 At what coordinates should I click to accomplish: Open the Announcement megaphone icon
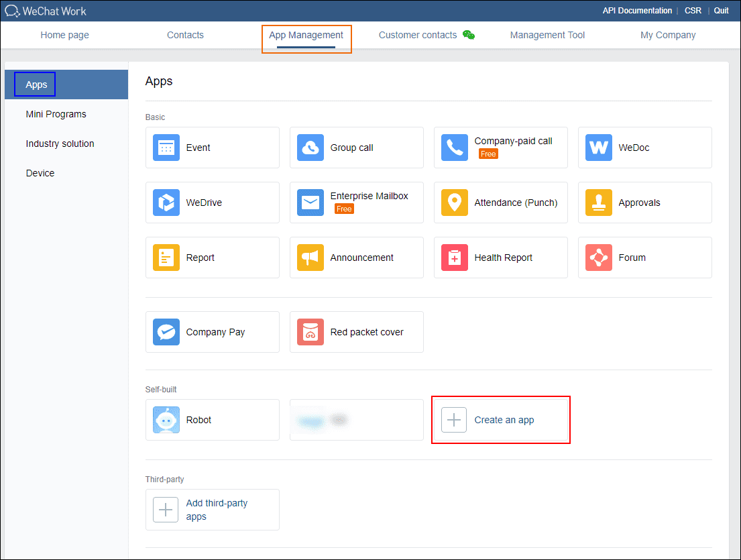(310, 258)
